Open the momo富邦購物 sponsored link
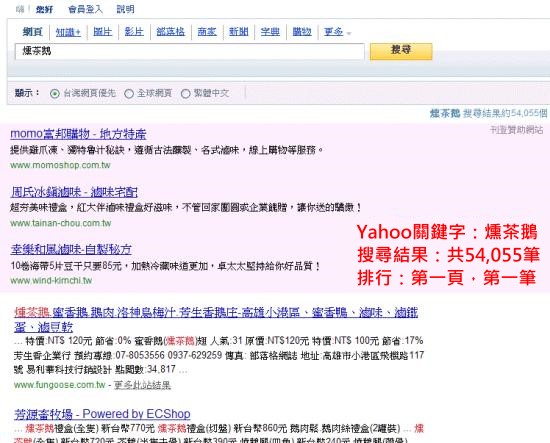Viewport: 550px width, 443px height. 78,134
